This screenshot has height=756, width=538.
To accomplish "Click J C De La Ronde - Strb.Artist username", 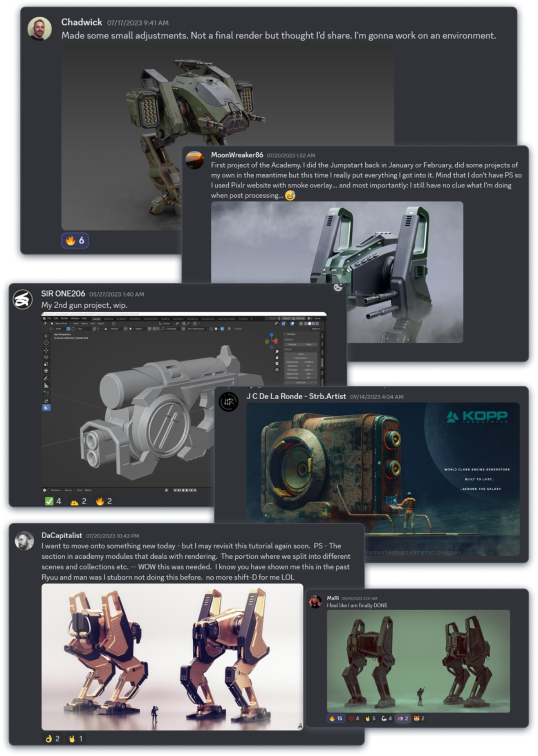I will pyautogui.click(x=296, y=396).
